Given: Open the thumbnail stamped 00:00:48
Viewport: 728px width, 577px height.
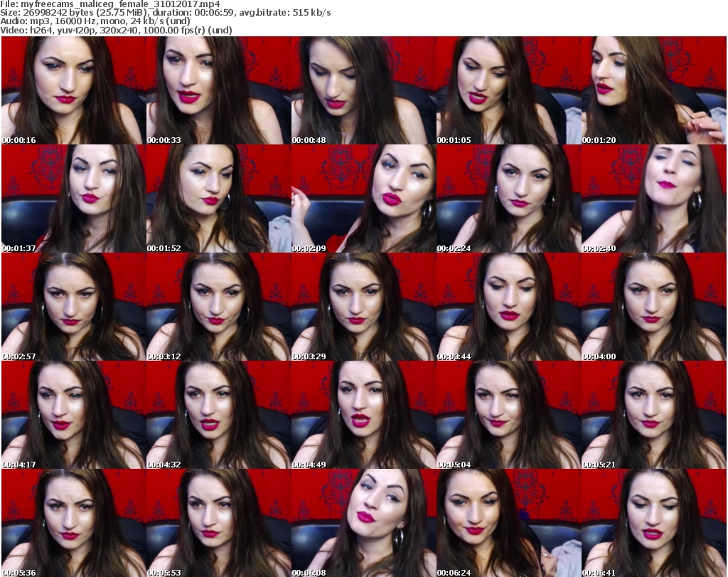Looking at the screenshot, I should pos(363,90).
